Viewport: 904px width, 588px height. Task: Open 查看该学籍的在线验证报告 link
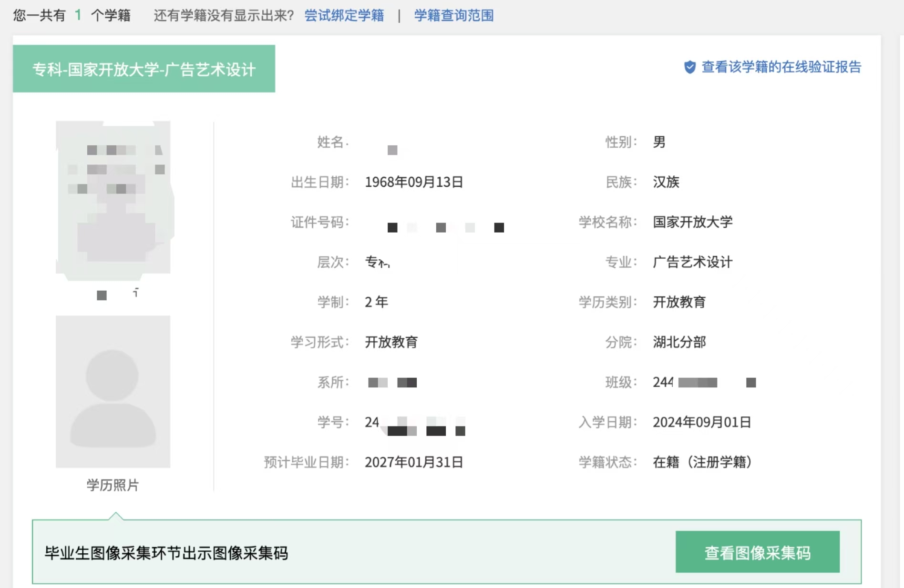(781, 67)
